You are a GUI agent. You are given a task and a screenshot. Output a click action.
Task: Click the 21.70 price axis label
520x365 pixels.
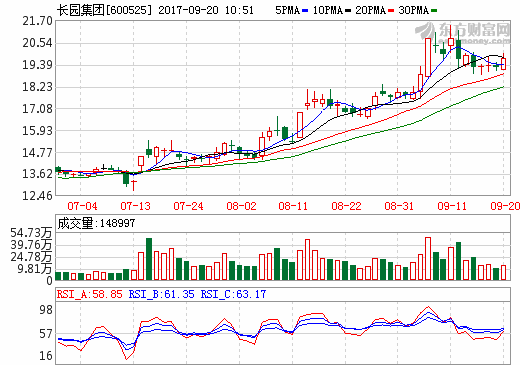tap(37, 21)
